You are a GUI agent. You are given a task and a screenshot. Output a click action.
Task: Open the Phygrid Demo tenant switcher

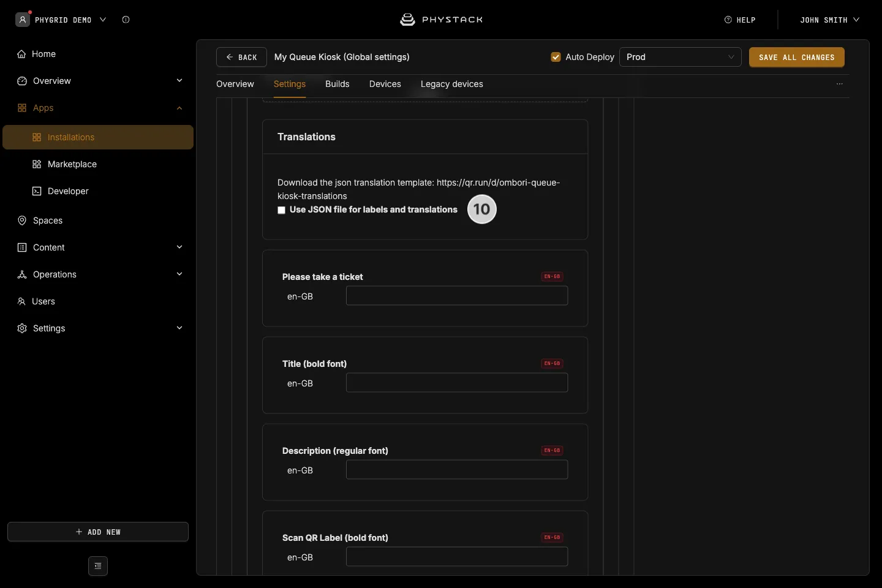[x=70, y=20]
